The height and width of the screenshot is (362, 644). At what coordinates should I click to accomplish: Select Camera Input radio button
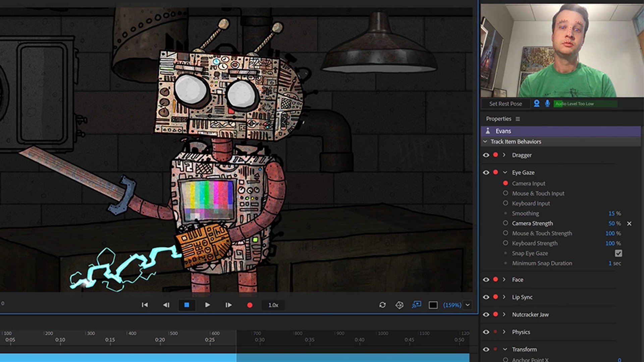pyautogui.click(x=505, y=183)
